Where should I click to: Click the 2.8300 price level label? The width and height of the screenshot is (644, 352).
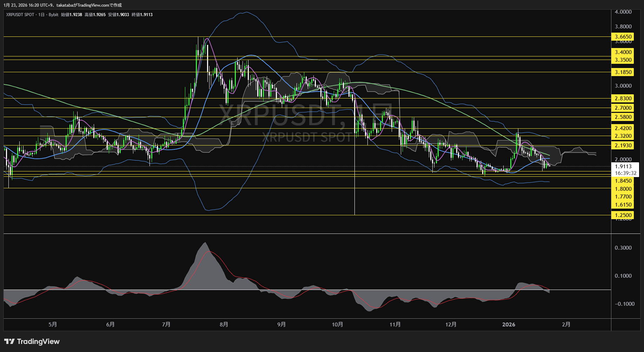(623, 99)
